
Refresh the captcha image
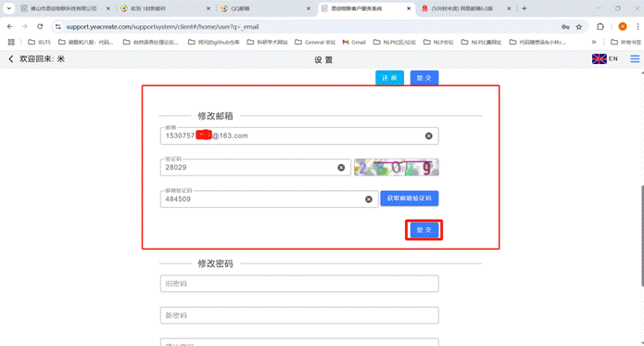397,167
